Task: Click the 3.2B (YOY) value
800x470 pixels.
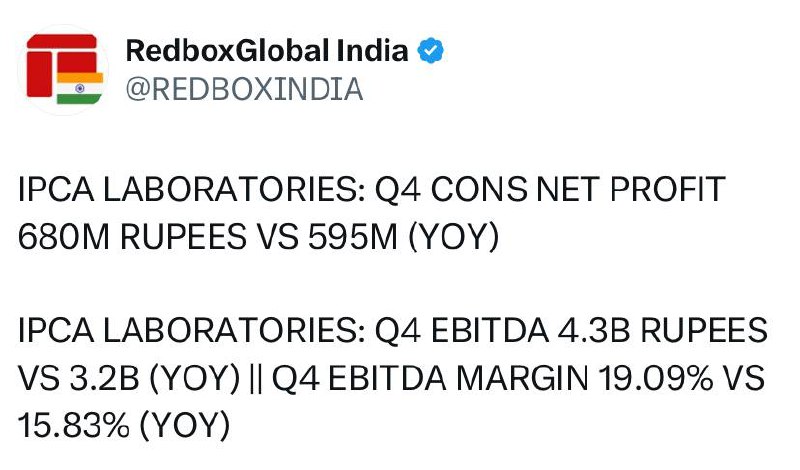Action: coord(154,378)
